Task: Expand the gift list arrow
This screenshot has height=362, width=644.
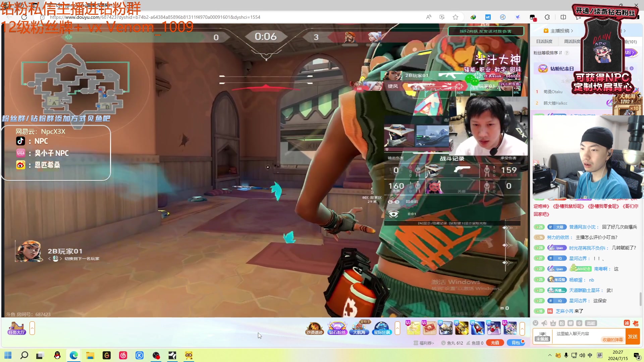Action: pyautogui.click(x=522, y=328)
